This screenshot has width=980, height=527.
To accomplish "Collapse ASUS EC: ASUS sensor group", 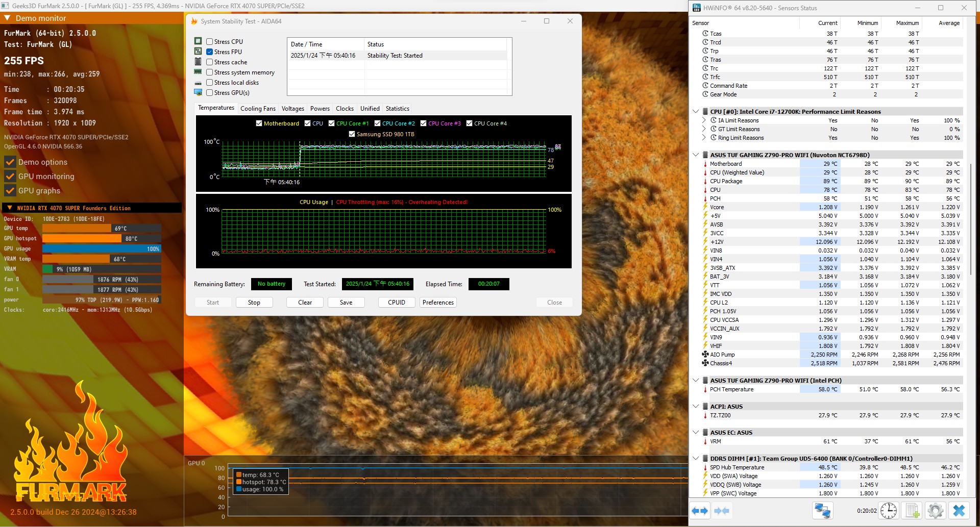I will click(x=696, y=432).
